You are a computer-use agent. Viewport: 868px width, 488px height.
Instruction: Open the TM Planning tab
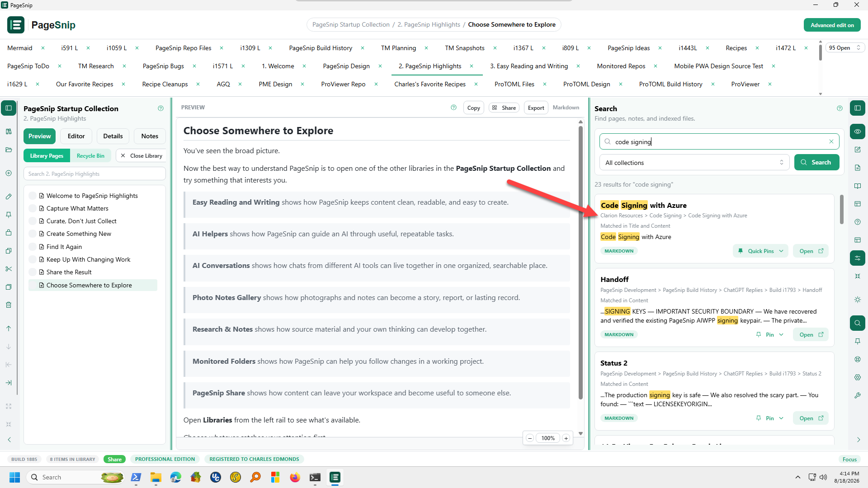[398, 48]
